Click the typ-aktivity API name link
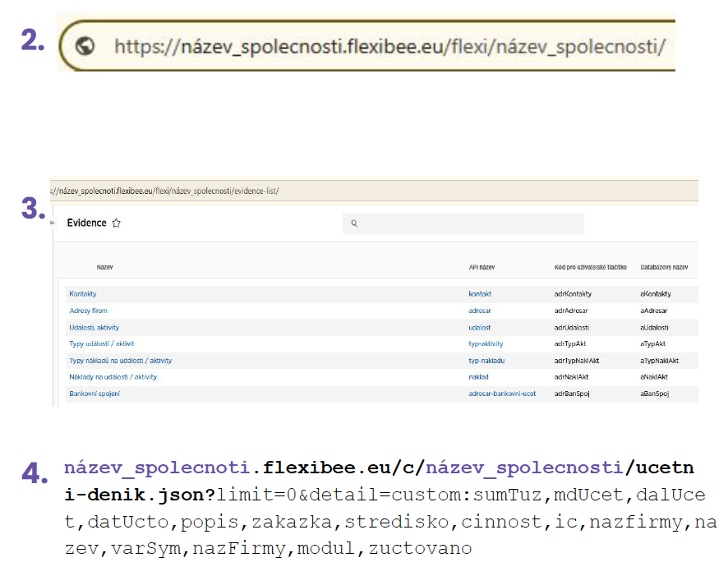The width and height of the screenshot is (728, 576). tap(486, 343)
